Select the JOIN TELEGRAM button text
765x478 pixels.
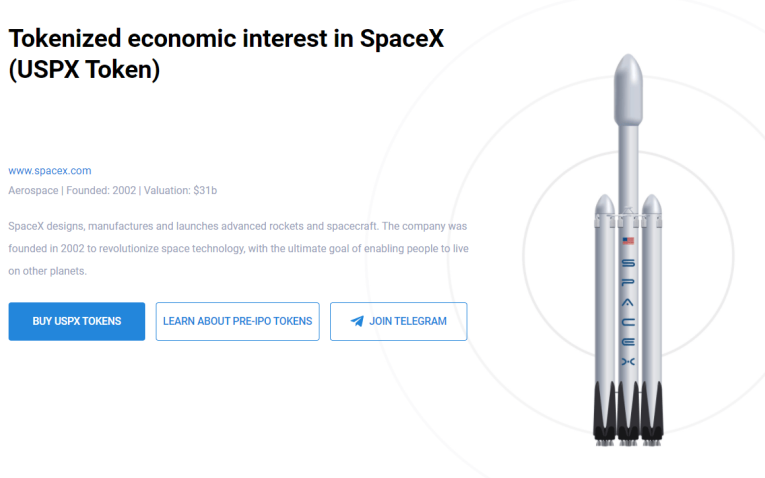pyautogui.click(x=408, y=321)
